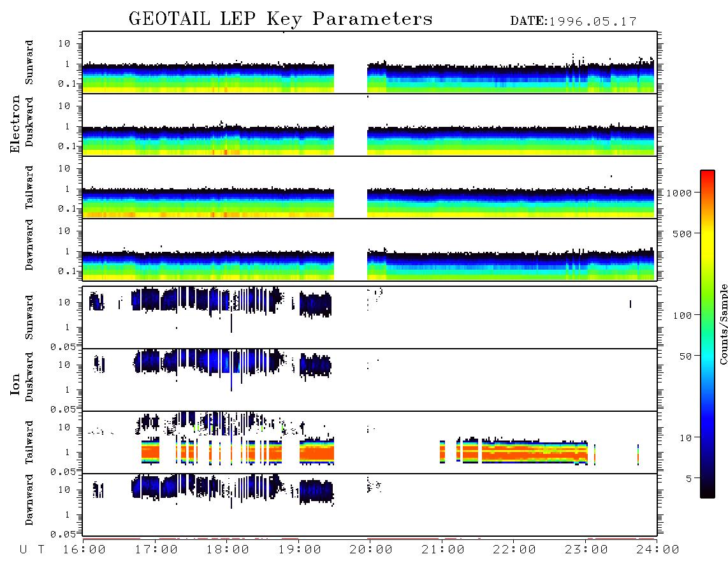Click the 17:00 time tick label
Screen dimensions: 728x561
pyautogui.click(x=156, y=550)
